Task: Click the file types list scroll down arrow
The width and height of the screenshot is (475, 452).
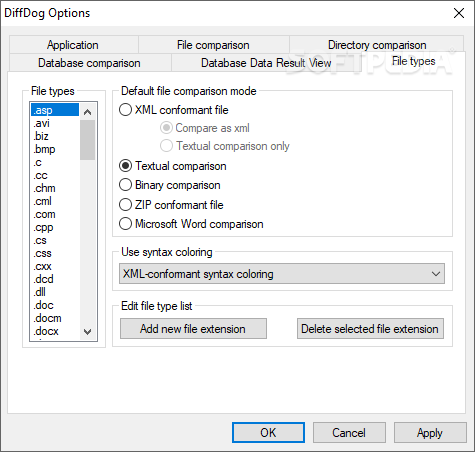Action: pos(88,332)
